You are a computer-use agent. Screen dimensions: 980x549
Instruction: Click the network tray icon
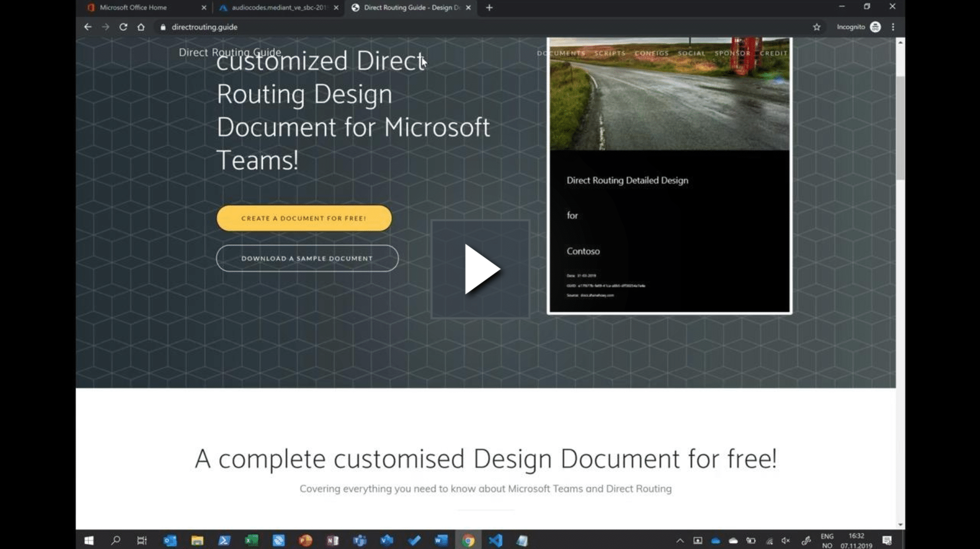(x=769, y=541)
